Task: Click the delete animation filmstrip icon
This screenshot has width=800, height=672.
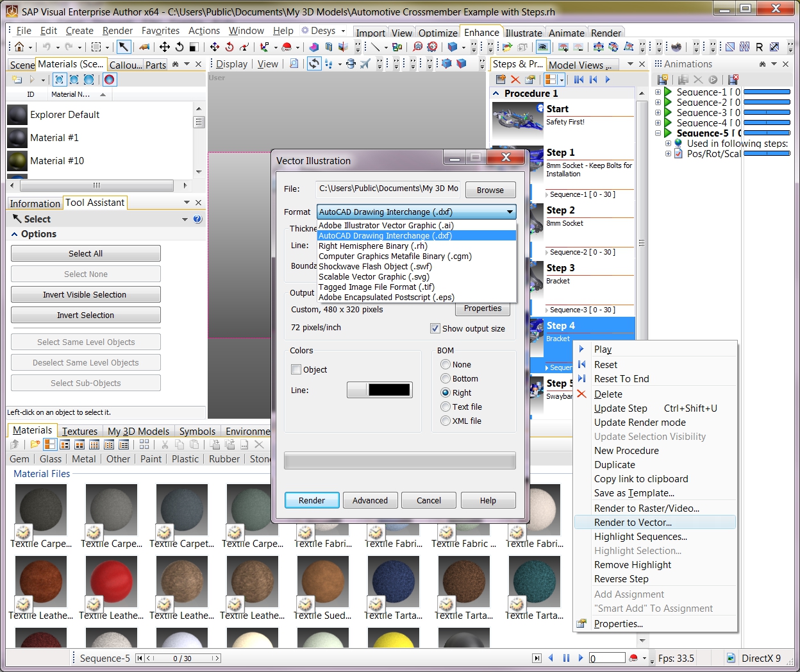Action: (x=733, y=80)
